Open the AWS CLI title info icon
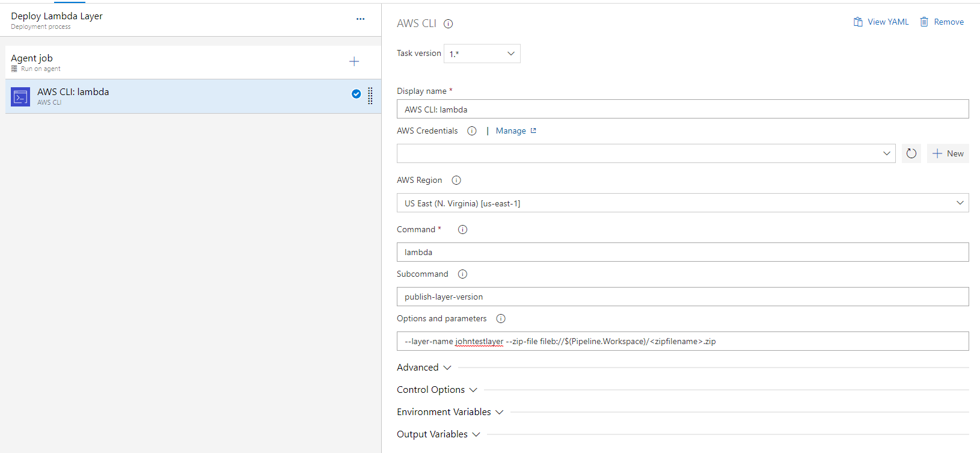 point(448,24)
